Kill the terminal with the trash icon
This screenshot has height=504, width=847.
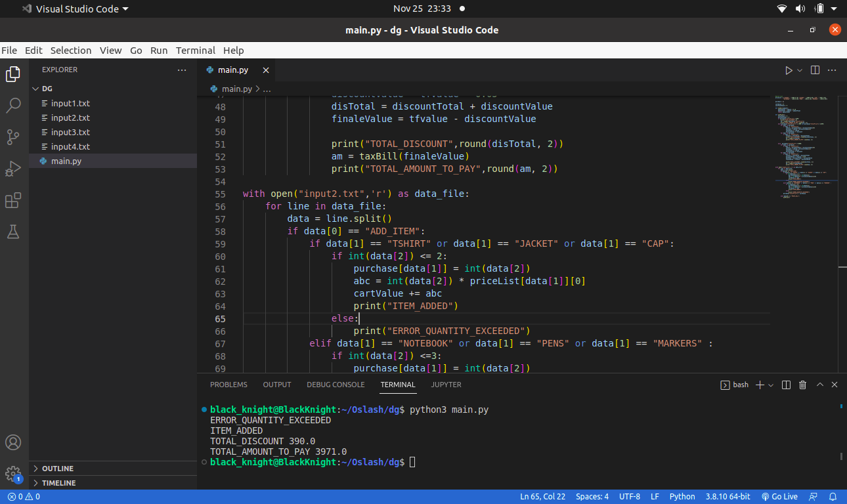802,385
